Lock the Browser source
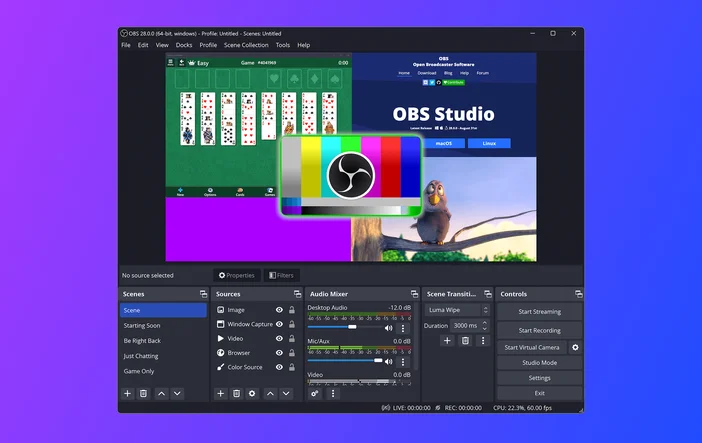 coord(292,353)
